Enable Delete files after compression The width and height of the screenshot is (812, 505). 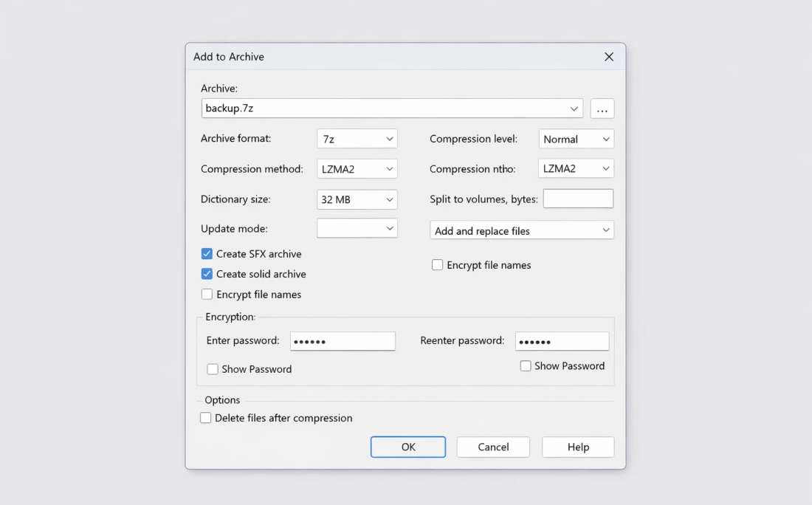point(206,418)
